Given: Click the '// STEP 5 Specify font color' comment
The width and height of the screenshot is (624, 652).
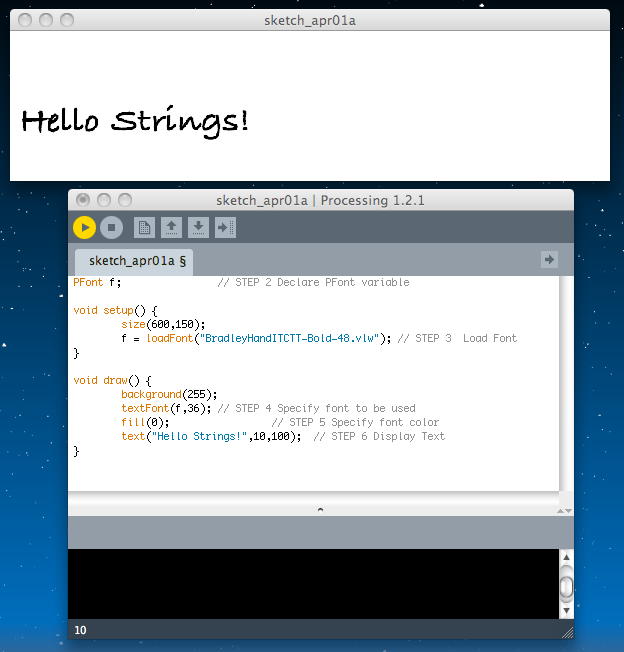Looking at the screenshot, I should [x=355, y=422].
